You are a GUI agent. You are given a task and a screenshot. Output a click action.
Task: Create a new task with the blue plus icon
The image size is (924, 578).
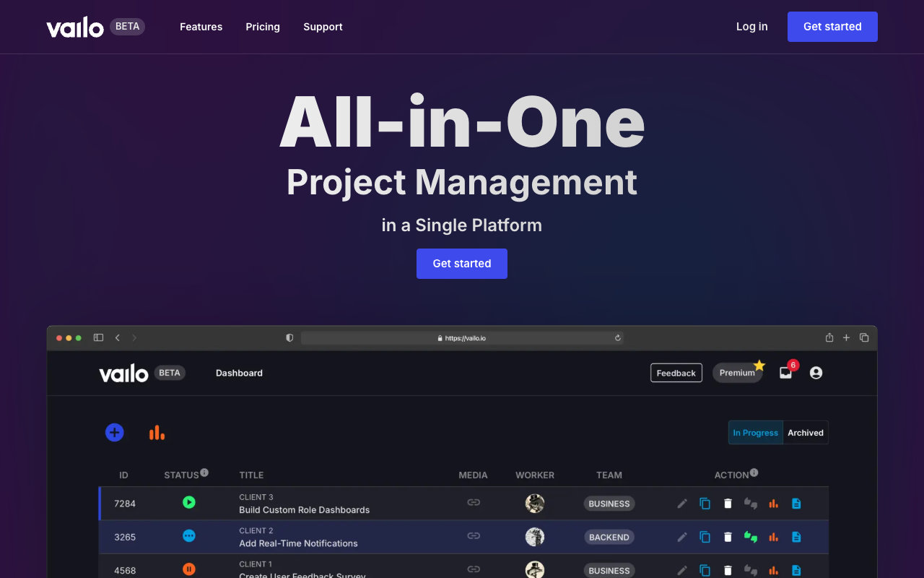115,432
